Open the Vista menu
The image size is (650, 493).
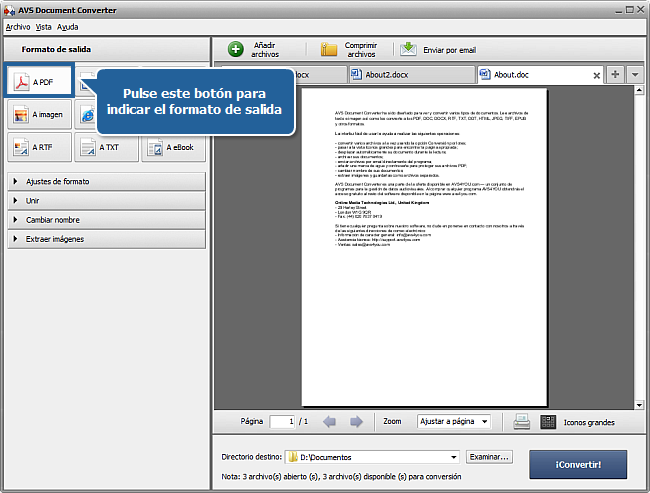point(43,27)
